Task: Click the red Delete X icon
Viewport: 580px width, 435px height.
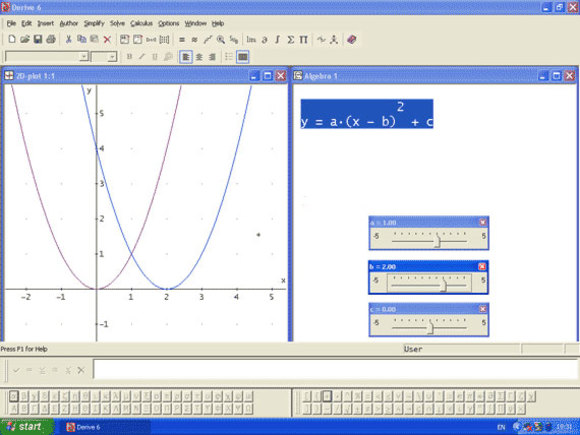Action: point(107,39)
